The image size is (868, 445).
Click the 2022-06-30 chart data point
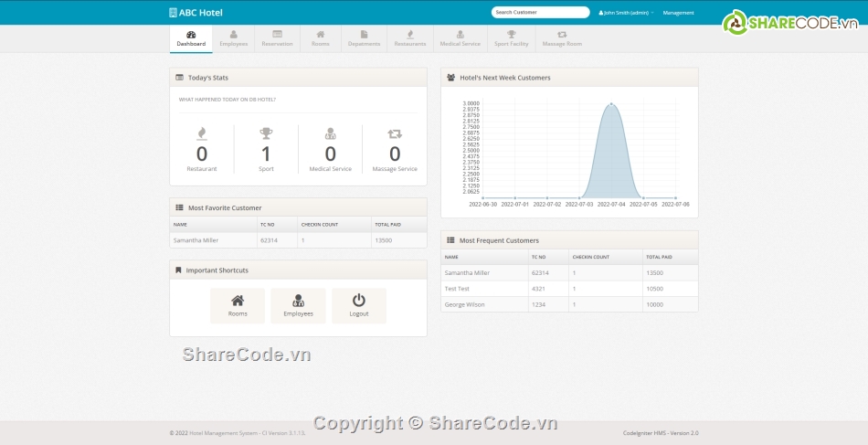tap(482, 197)
